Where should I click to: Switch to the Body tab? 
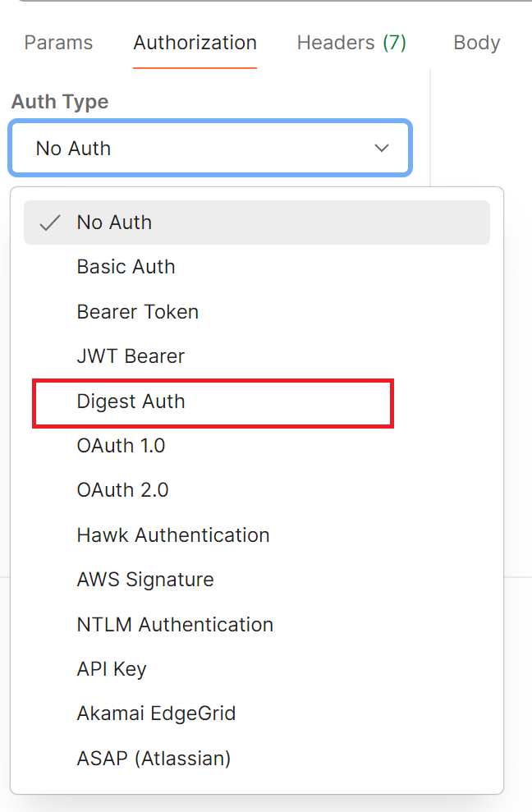pos(476,43)
